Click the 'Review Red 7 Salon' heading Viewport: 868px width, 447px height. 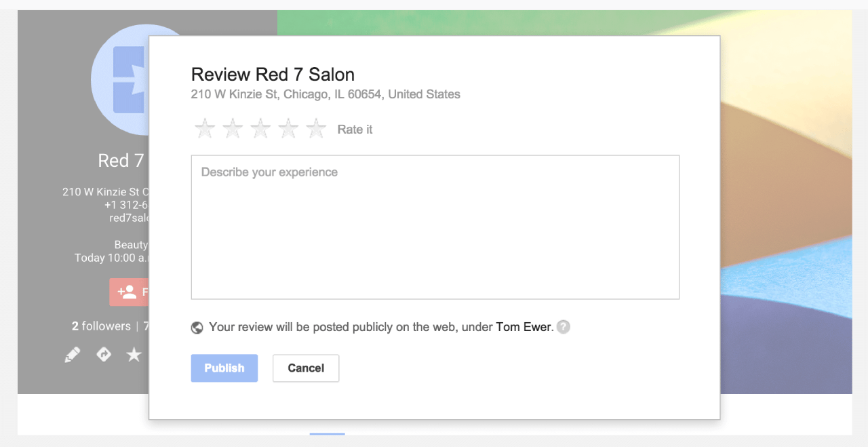(273, 75)
